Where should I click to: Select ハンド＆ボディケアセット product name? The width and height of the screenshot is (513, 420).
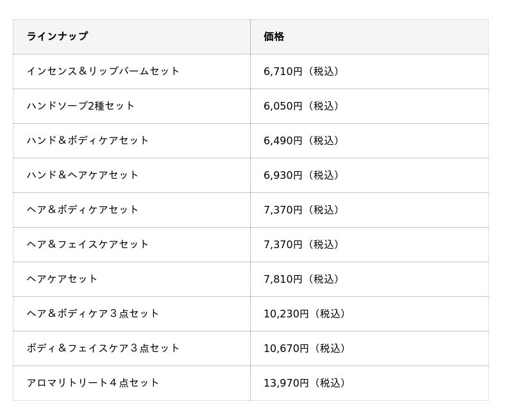point(88,140)
